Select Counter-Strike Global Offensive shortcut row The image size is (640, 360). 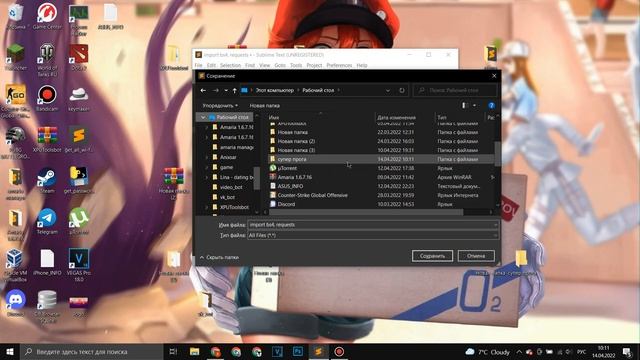(x=380, y=195)
